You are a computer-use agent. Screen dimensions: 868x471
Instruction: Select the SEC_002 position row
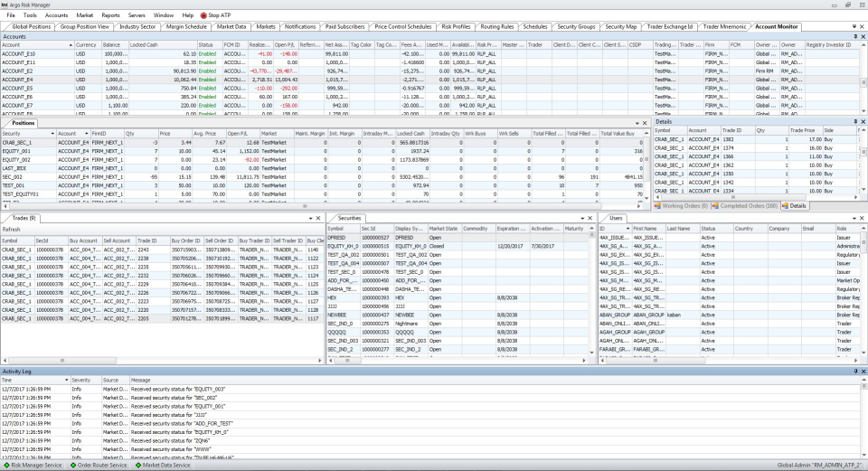(x=322, y=177)
